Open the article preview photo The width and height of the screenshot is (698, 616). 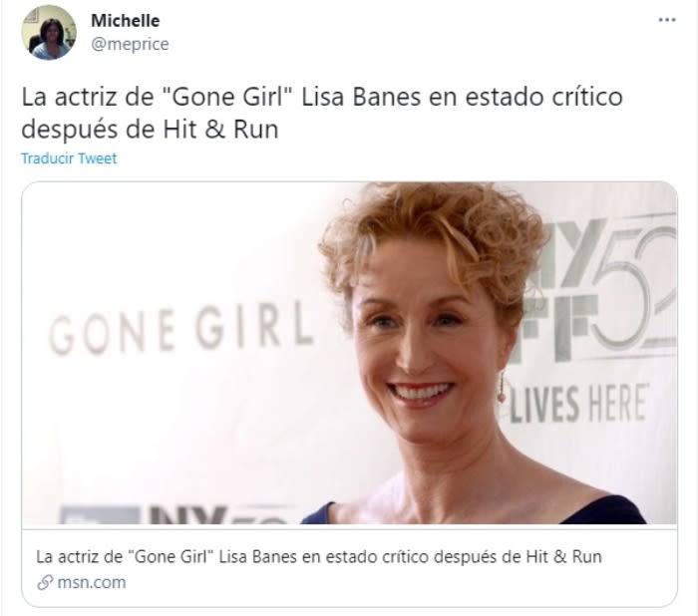349,353
